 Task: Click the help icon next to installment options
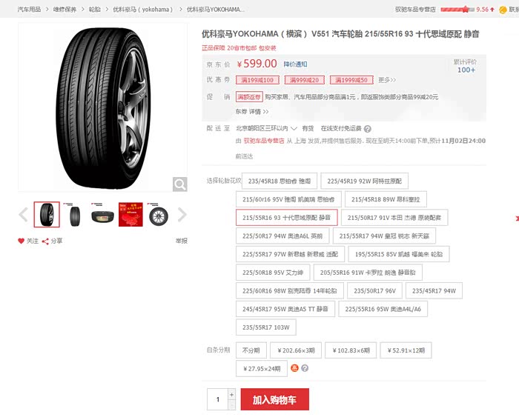point(305,368)
